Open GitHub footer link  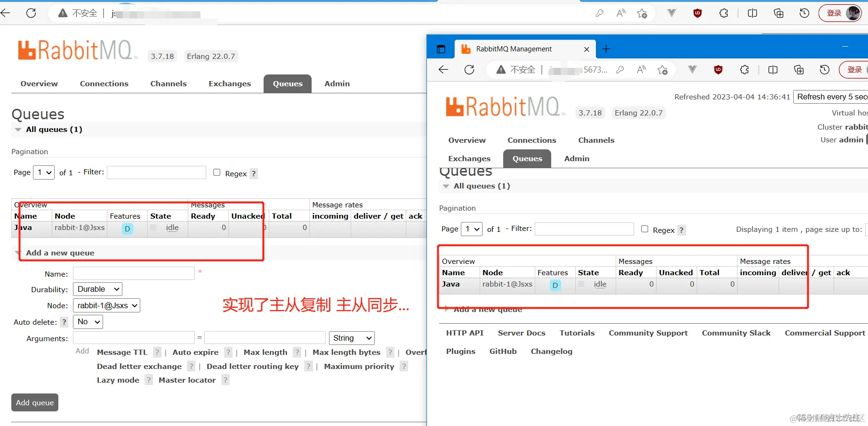[x=503, y=351]
